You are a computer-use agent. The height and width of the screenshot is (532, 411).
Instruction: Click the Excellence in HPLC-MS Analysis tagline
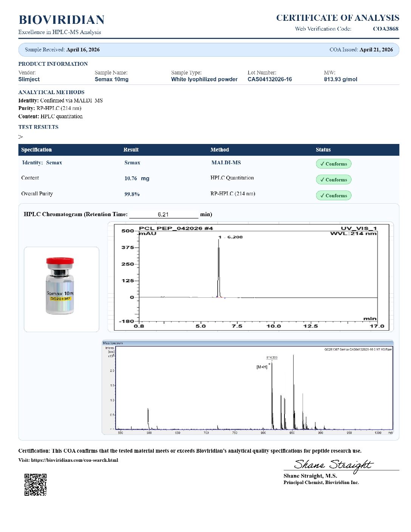[x=60, y=32]
